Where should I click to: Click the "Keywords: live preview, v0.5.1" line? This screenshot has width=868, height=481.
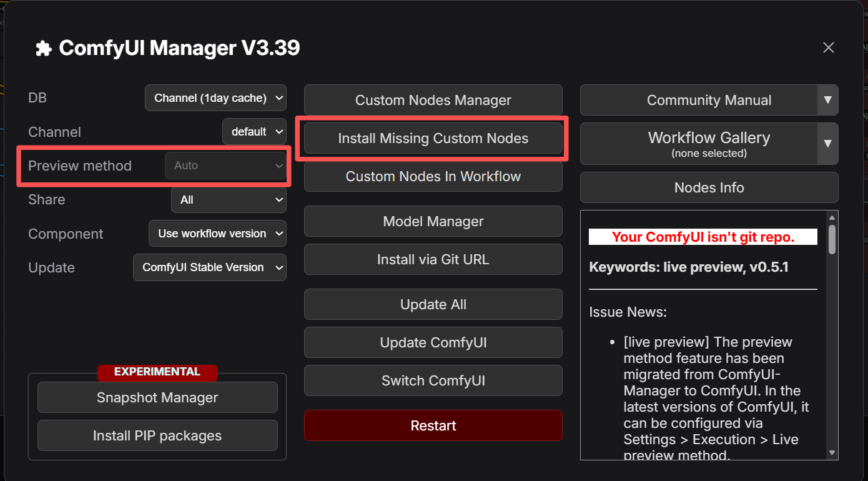(x=689, y=267)
